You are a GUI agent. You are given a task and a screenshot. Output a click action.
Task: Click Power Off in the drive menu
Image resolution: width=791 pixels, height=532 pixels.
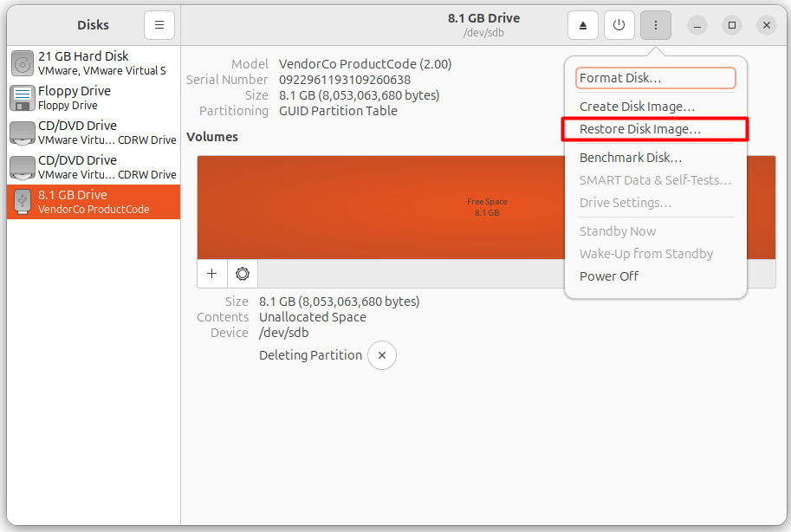point(609,276)
